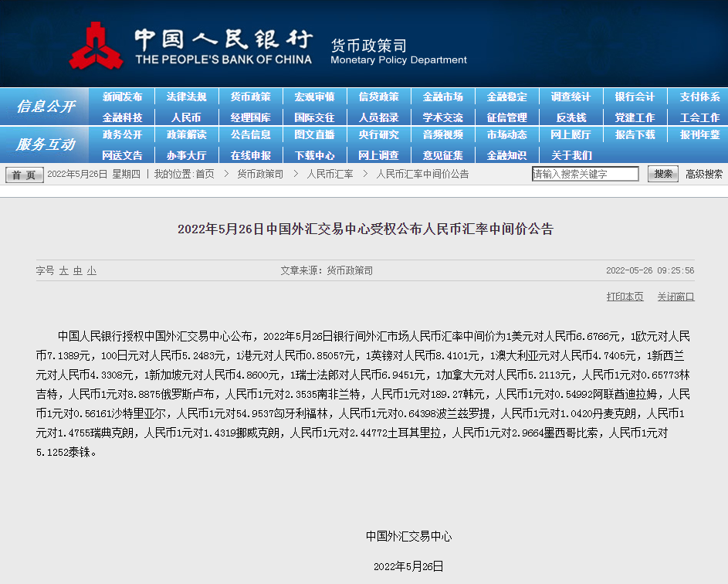Open 高级搜索 advanced search link
728x584 pixels.
pyautogui.click(x=704, y=175)
